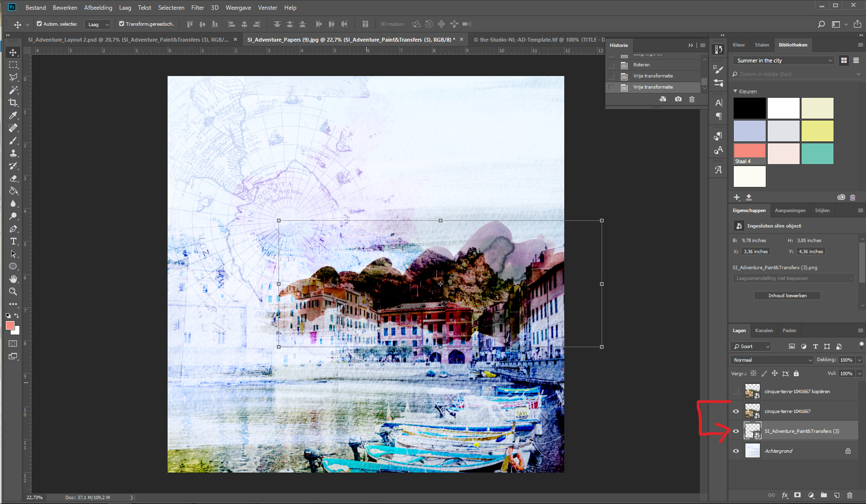Pick the Eyedropper tool

[x=13, y=115]
